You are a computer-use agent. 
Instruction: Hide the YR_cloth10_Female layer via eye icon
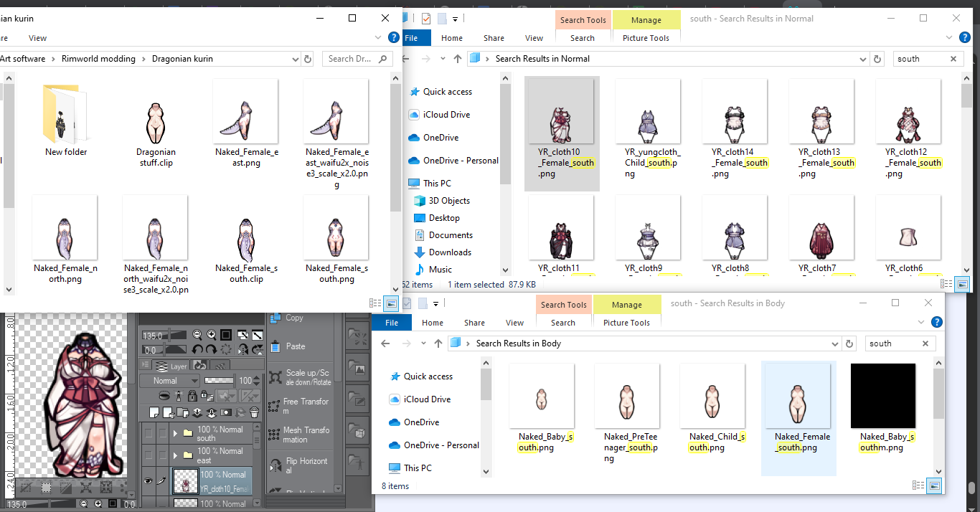point(148,482)
